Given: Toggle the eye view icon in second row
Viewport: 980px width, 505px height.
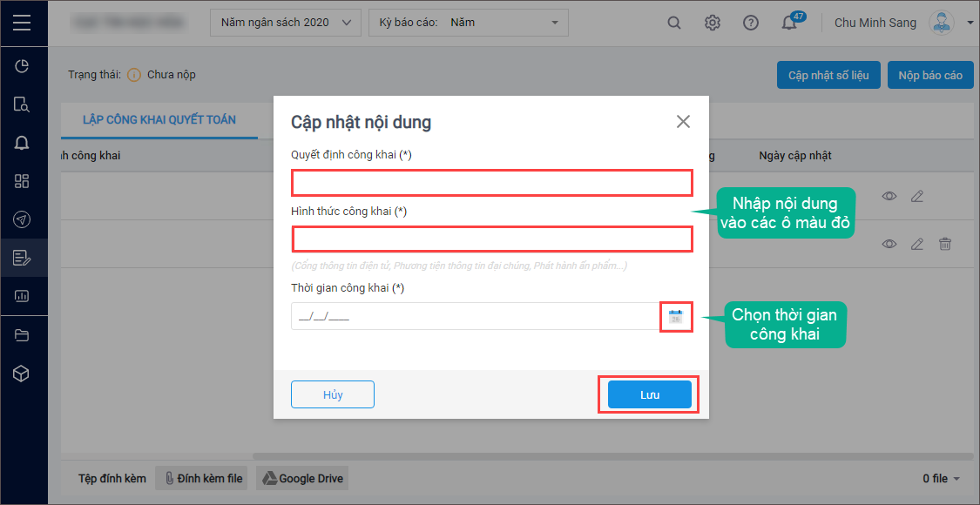Looking at the screenshot, I should 889,244.
